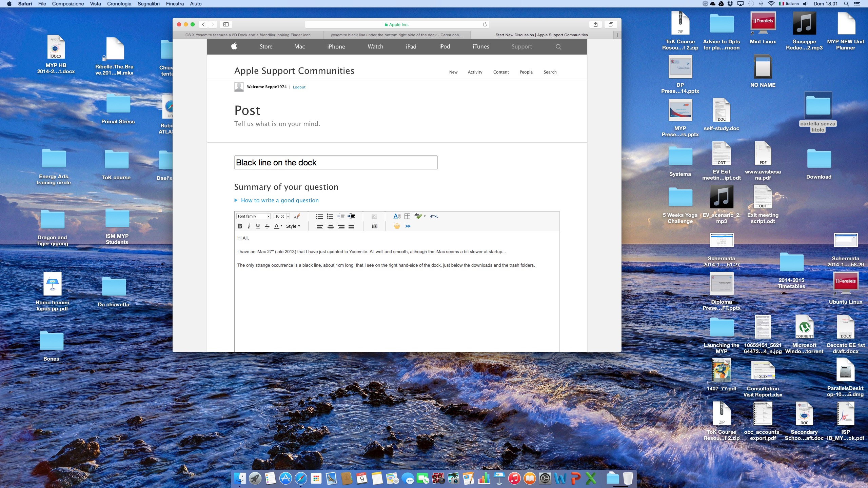Open the Font family dropdown

(x=253, y=216)
